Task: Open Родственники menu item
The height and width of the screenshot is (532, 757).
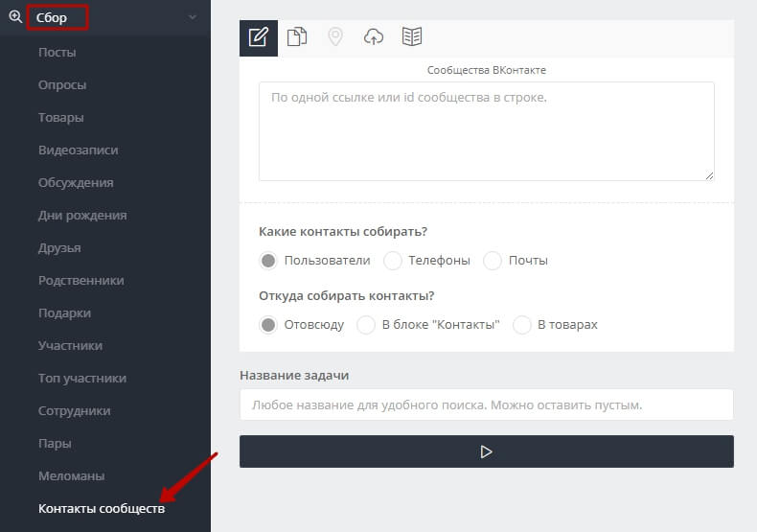Action: [81, 281]
